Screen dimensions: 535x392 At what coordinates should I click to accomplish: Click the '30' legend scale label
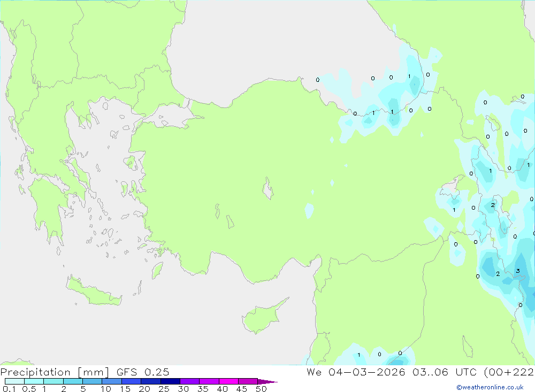(184, 389)
